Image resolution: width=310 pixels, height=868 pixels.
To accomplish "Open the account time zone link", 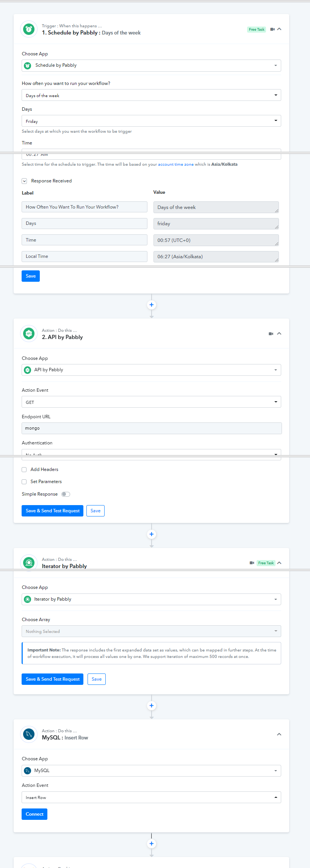I will point(175,165).
